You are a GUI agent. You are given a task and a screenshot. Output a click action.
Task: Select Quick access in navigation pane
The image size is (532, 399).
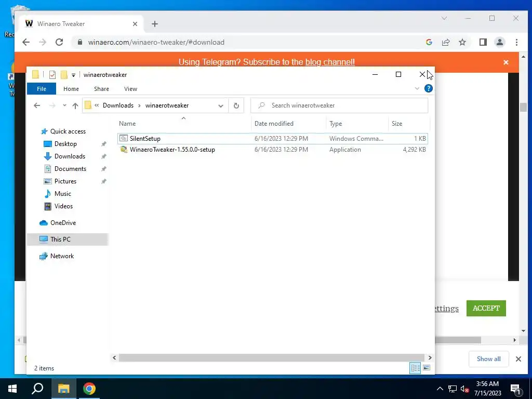(68, 131)
